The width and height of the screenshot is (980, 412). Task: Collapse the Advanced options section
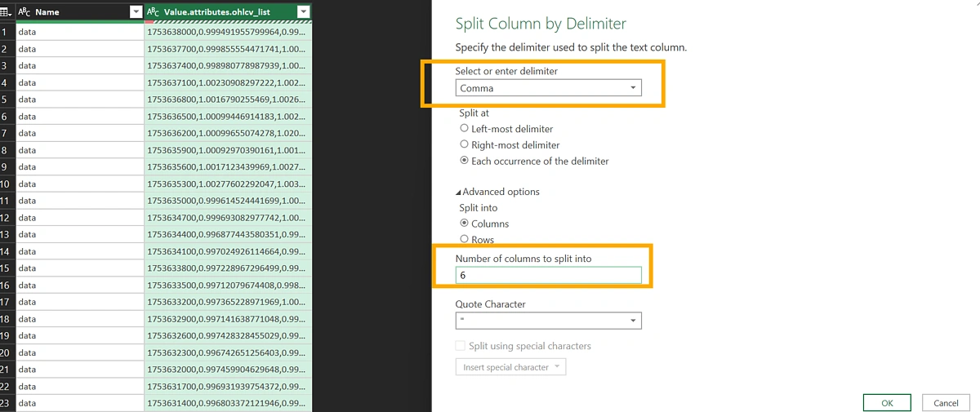(459, 192)
